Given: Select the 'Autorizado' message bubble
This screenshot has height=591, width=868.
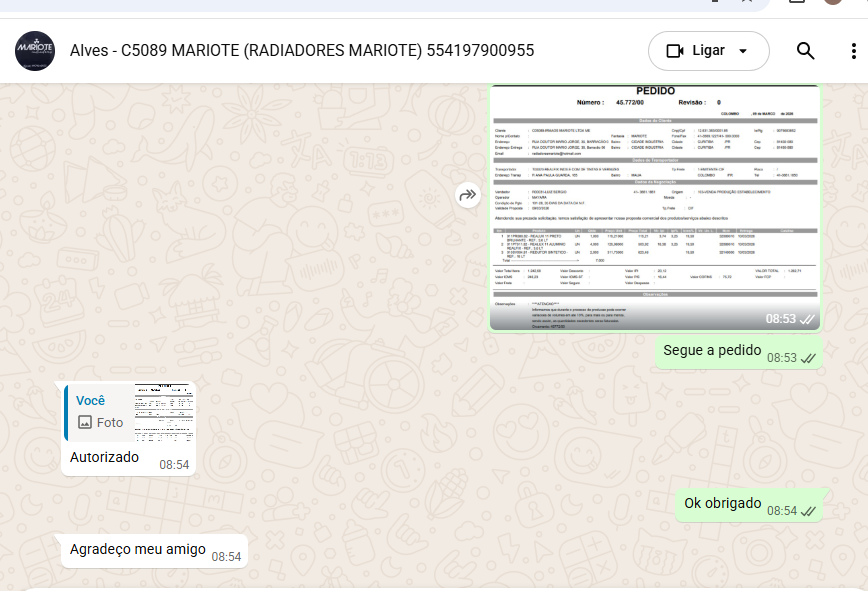Looking at the screenshot, I should point(105,457).
